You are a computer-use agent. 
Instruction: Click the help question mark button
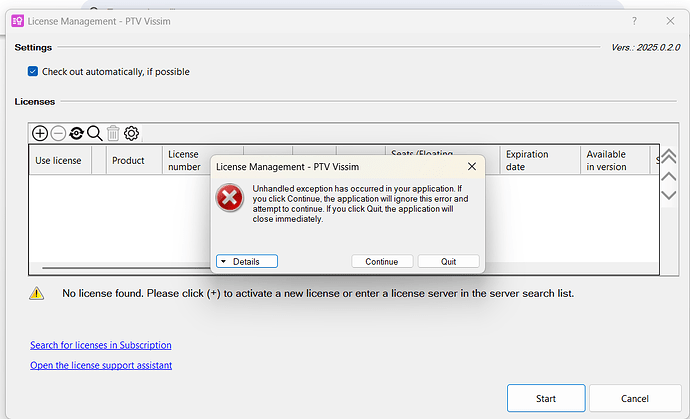click(634, 21)
